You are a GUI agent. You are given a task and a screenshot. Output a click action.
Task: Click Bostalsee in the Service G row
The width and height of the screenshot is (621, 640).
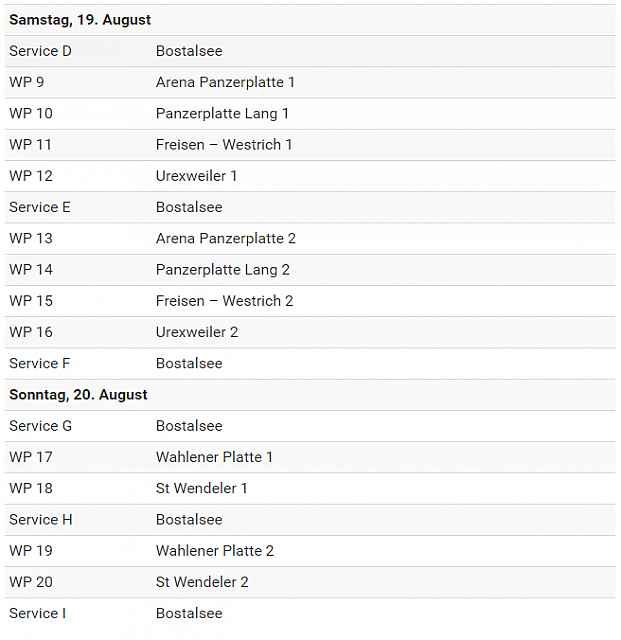(x=189, y=426)
